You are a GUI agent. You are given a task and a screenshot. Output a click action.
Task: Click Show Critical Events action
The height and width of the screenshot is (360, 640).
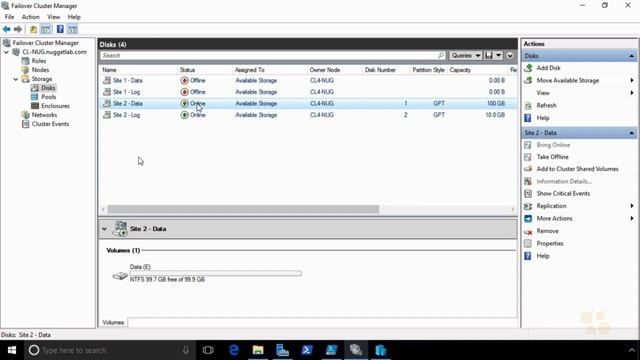pos(563,193)
